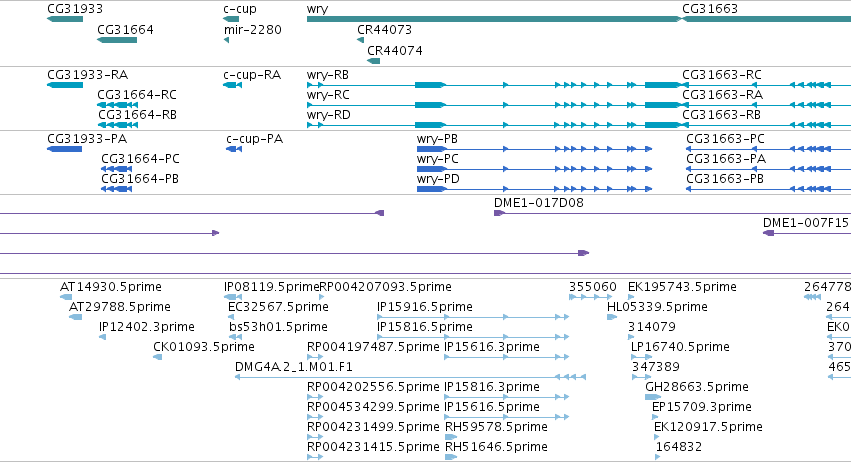Click the wry-PD protein feature
Image resolution: width=851 pixels, height=462 pixels.
(x=534, y=189)
